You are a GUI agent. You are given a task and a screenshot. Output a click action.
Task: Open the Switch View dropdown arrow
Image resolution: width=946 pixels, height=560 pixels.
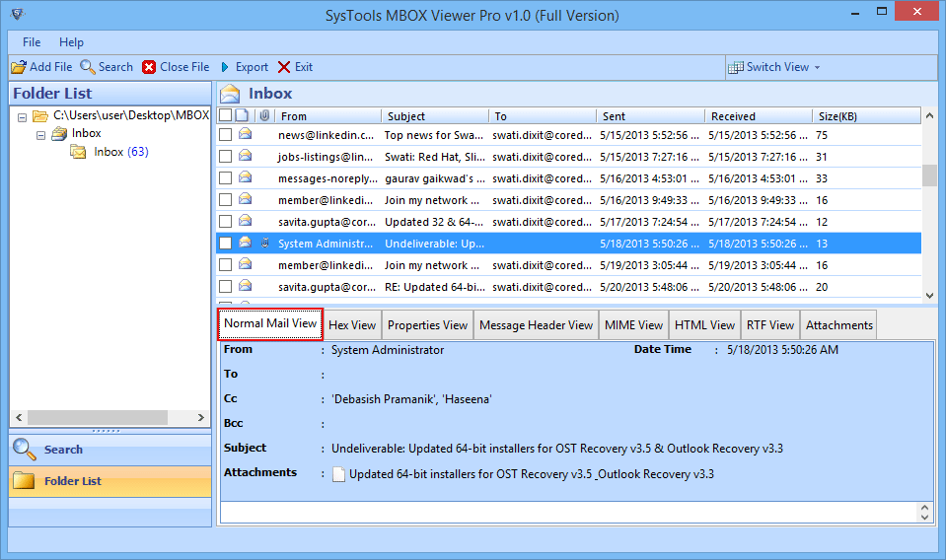point(817,67)
